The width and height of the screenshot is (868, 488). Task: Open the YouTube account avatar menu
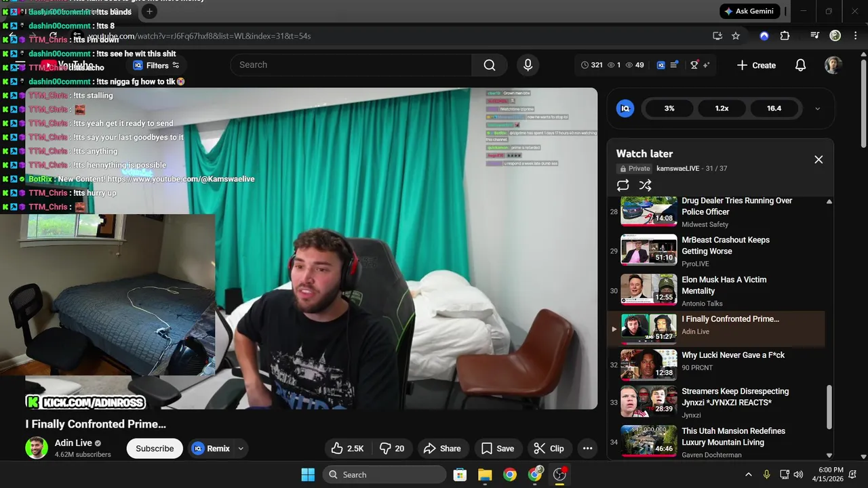pos(833,65)
